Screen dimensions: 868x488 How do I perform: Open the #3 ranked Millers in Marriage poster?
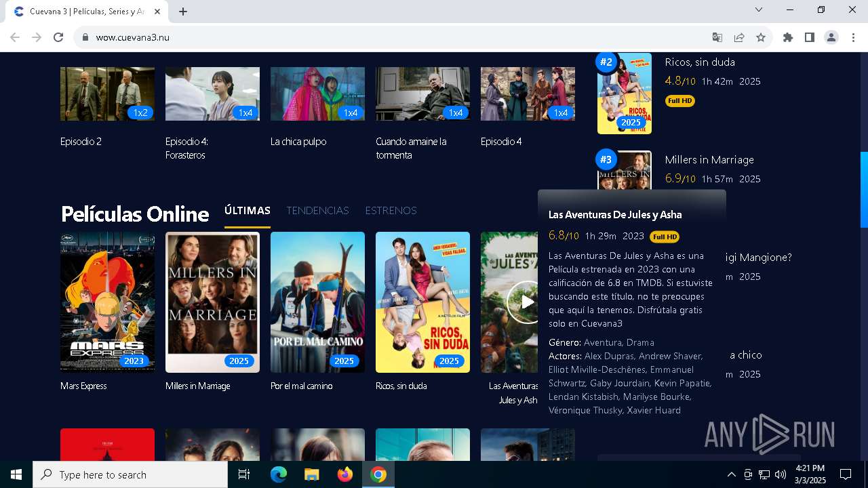(625, 170)
